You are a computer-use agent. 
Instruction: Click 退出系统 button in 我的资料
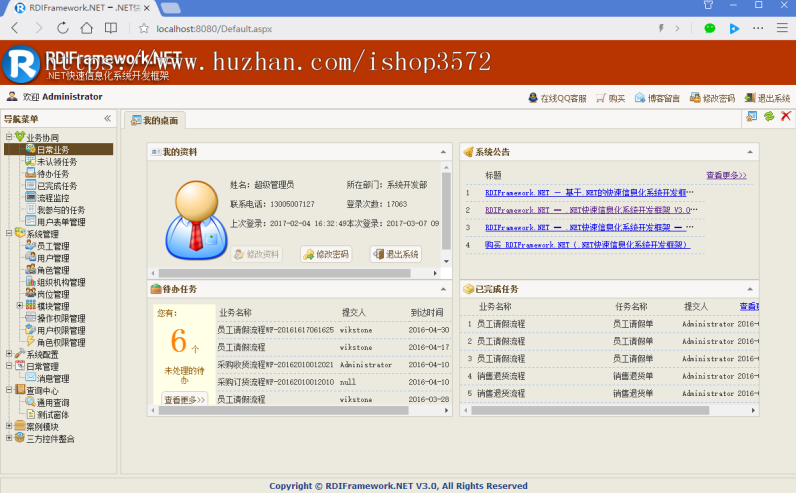(396, 254)
